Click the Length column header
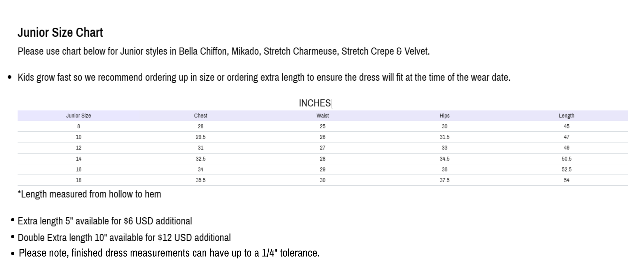Image resolution: width=644 pixels, height=274 pixels. 566,116
